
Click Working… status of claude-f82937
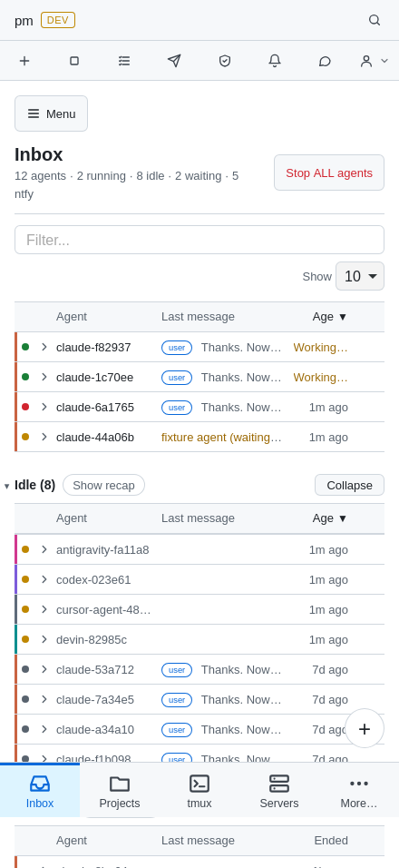point(320,348)
